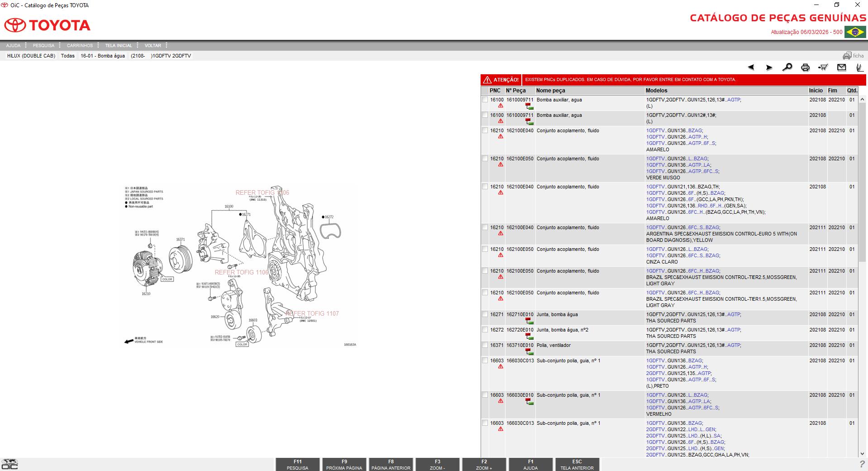This screenshot has width=868, height=471.
Task: Click the warning icon in the VERDE MUSGO row
Action: [x=501, y=164]
